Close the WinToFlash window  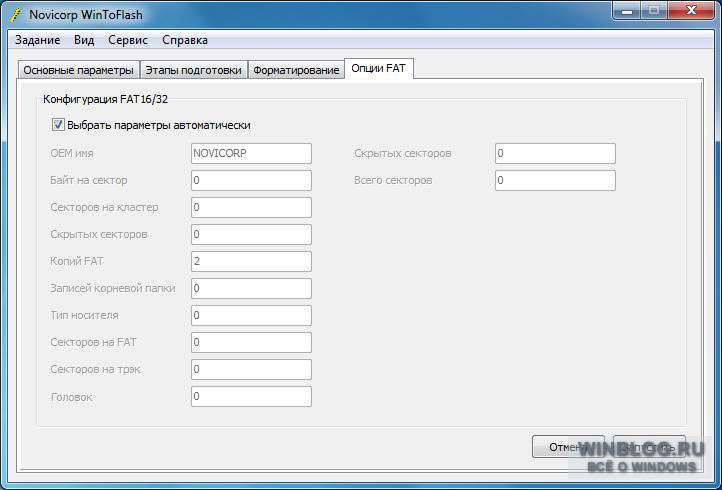[x=691, y=11]
